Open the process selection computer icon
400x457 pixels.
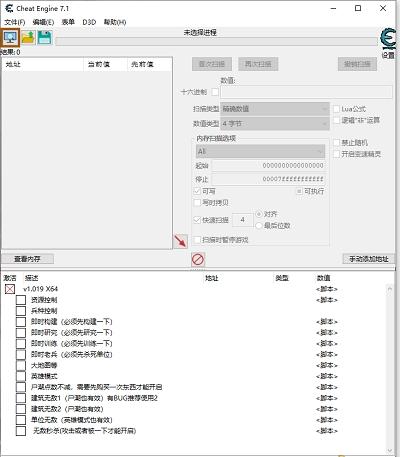pos(10,37)
